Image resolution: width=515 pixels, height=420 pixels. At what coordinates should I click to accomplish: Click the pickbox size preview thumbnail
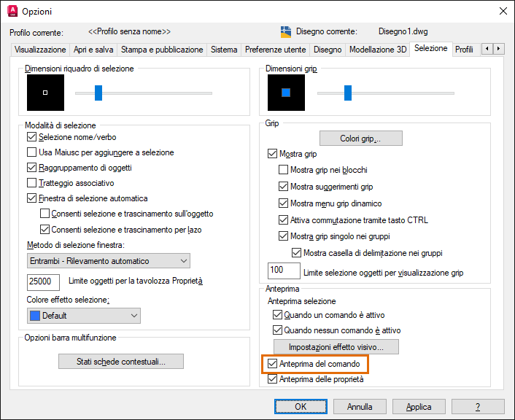click(x=45, y=93)
